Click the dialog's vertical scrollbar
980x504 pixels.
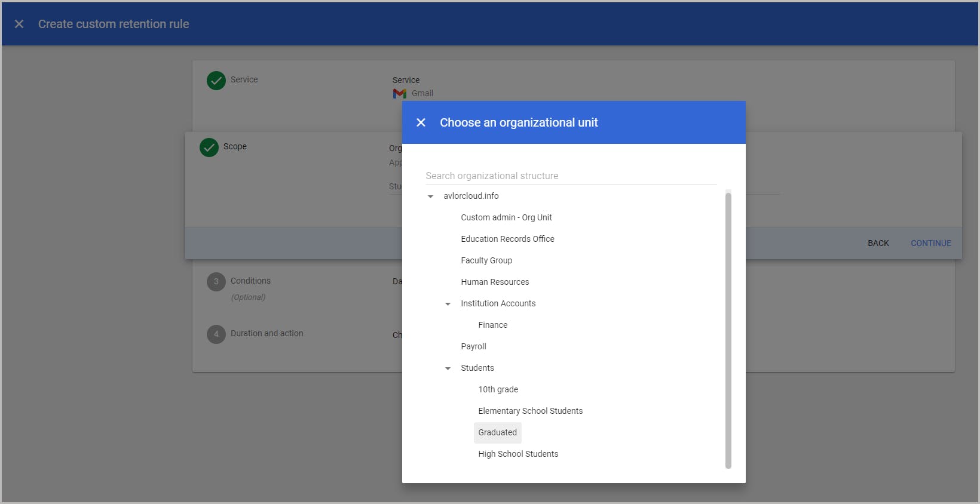(x=728, y=330)
